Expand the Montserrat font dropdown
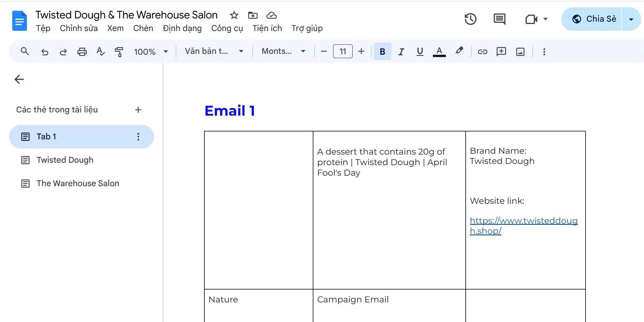Viewport: 644px width, 322px height. click(x=283, y=52)
